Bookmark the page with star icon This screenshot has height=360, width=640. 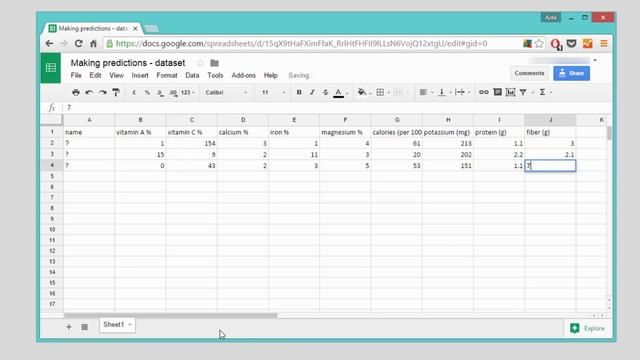pyautogui.click(x=539, y=44)
